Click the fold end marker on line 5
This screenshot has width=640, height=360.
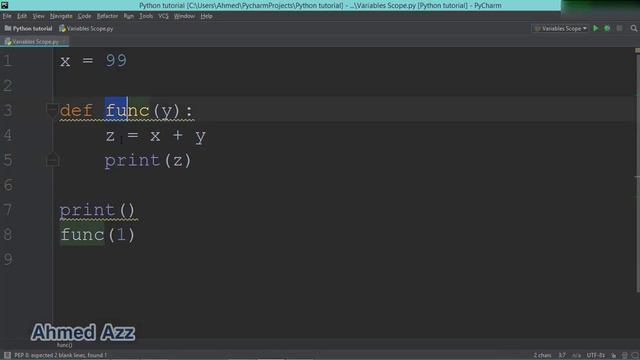point(52,160)
